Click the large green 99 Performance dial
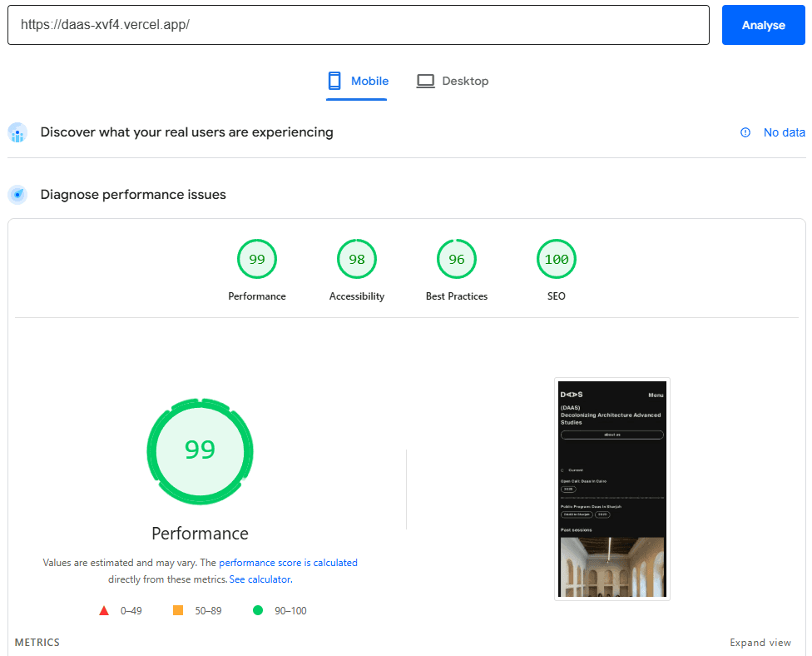This screenshot has height=656, width=812. [x=200, y=451]
